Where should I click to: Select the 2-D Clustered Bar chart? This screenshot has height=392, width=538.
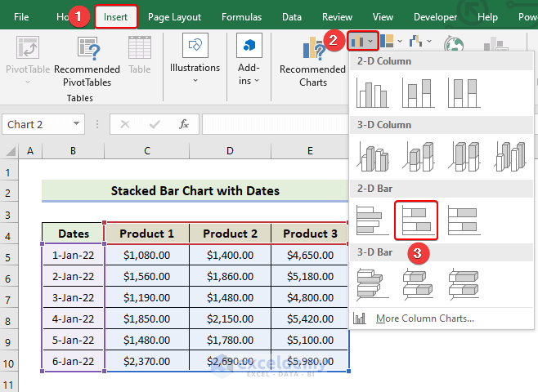click(x=373, y=220)
